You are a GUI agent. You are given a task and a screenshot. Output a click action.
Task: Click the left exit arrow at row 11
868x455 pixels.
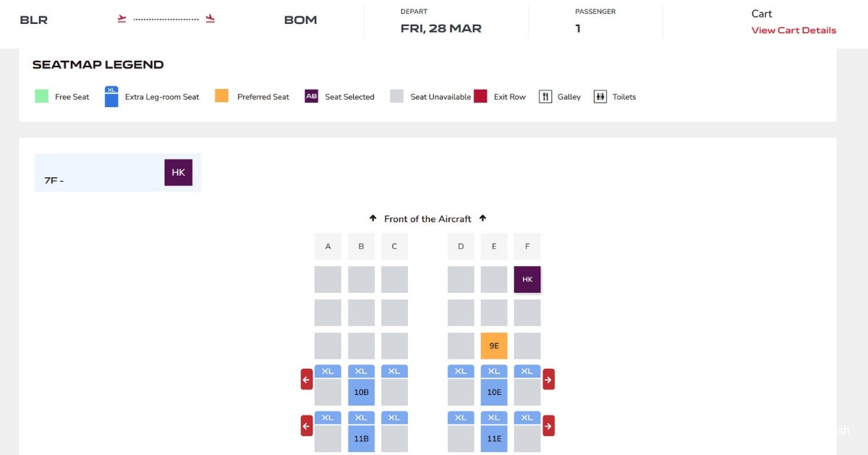pos(307,426)
